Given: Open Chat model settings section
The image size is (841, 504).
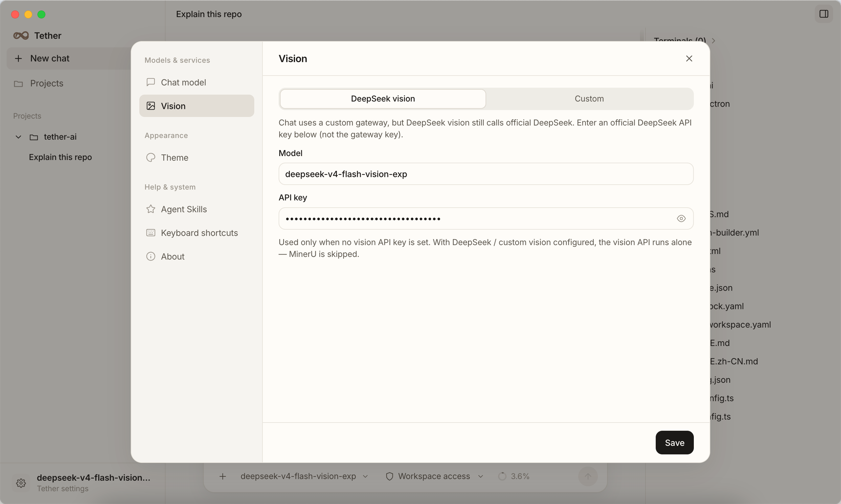Looking at the screenshot, I should (x=196, y=82).
